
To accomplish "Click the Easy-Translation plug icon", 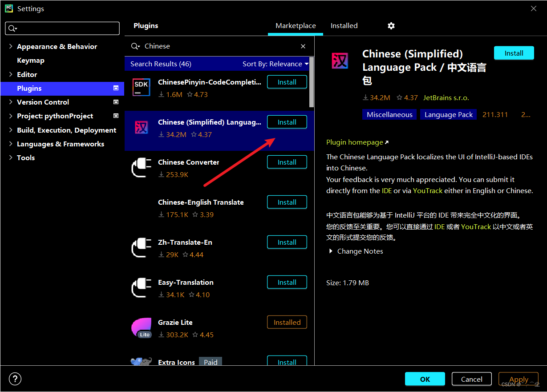I will point(141,288).
